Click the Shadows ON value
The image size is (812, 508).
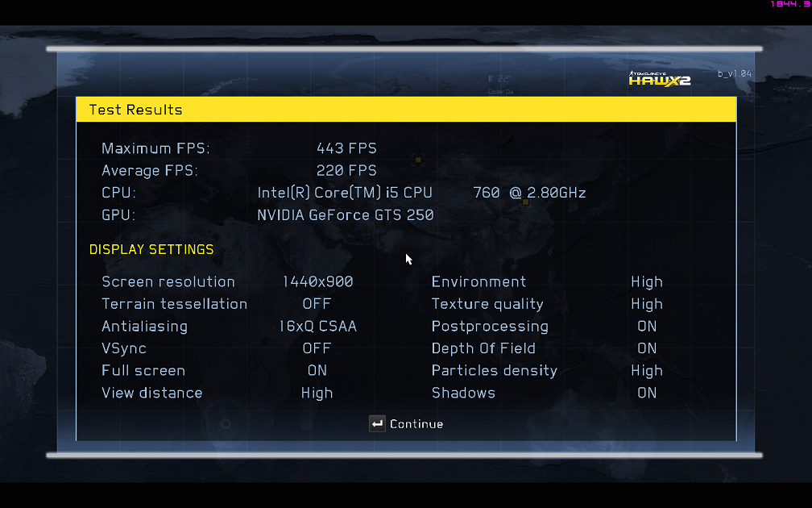click(647, 393)
